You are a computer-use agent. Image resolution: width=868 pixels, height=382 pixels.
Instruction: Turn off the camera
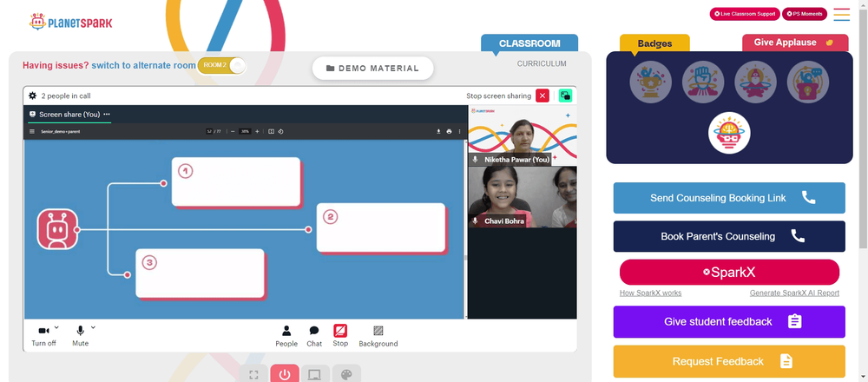pos(43,335)
